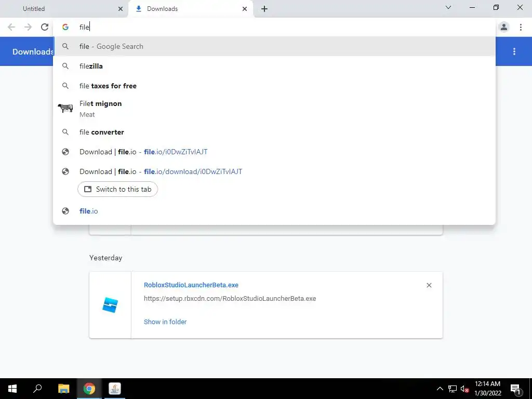Click the Chrome taskbar icon
The image size is (532, 399).
point(89,389)
